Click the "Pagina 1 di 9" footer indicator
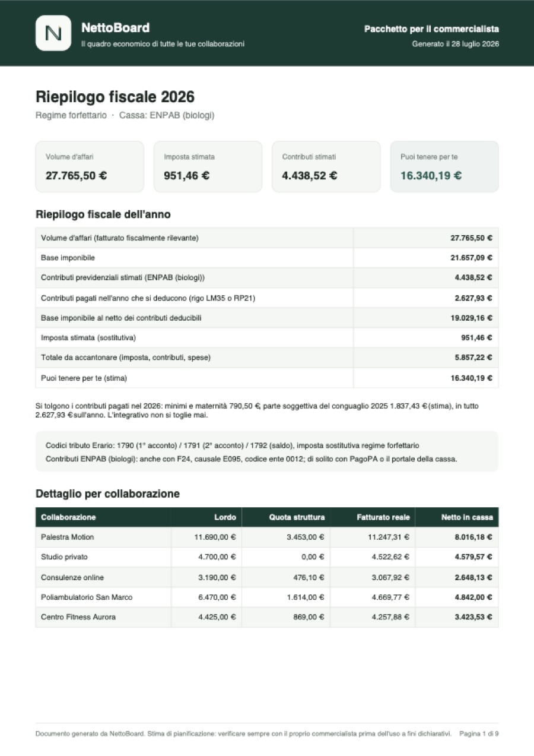Screen dimensions: 534x756 click(x=479, y=733)
